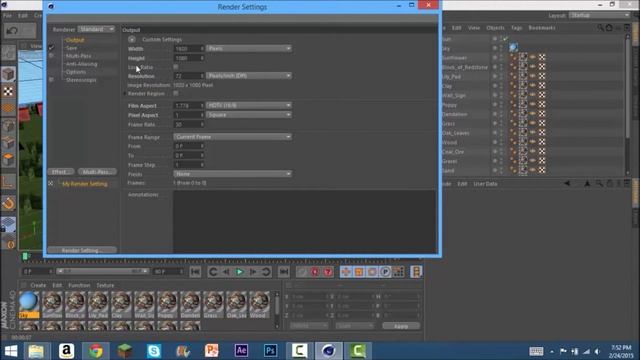Open the Function menu in Material Manager
Image resolution: width=640 pixels, height=360 pixels.
pyautogui.click(x=79, y=285)
